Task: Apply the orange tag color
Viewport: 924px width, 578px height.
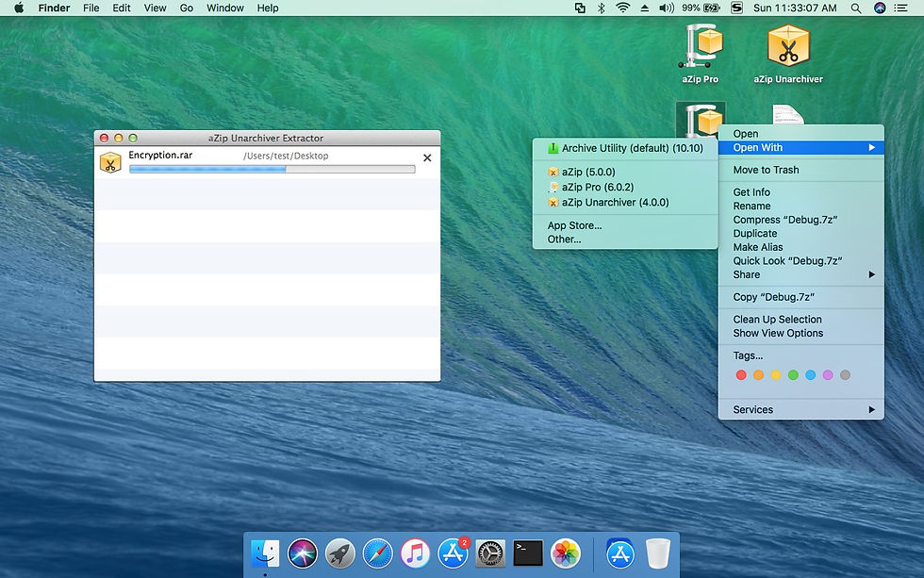Action: coord(758,374)
